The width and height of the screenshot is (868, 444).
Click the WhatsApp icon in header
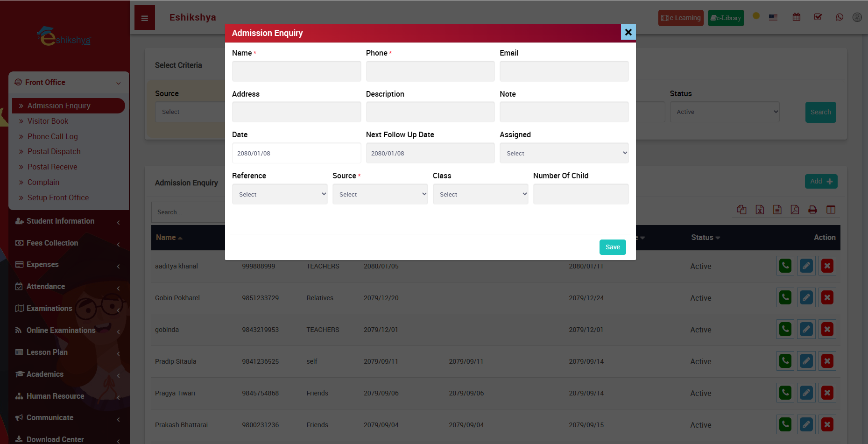pyautogui.click(x=840, y=17)
